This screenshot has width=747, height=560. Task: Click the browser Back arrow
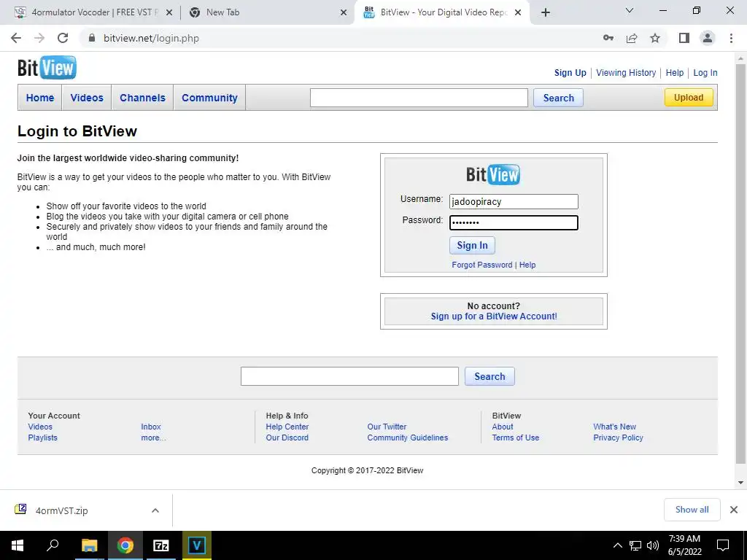point(16,38)
